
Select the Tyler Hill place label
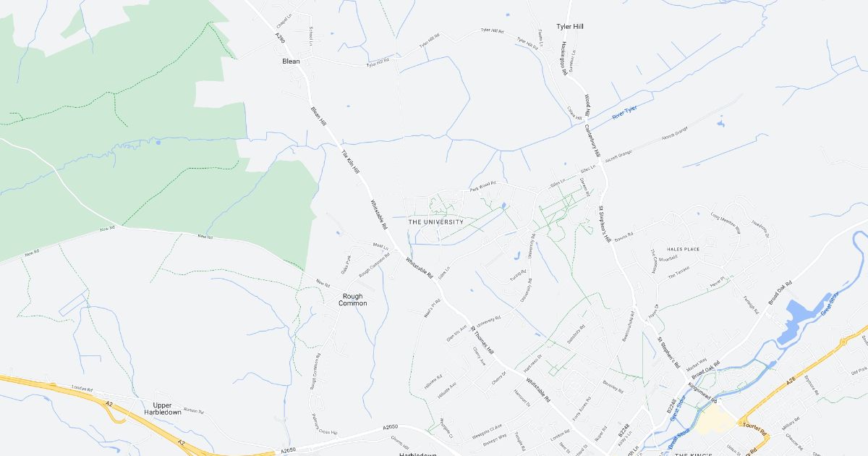[570, 27]
